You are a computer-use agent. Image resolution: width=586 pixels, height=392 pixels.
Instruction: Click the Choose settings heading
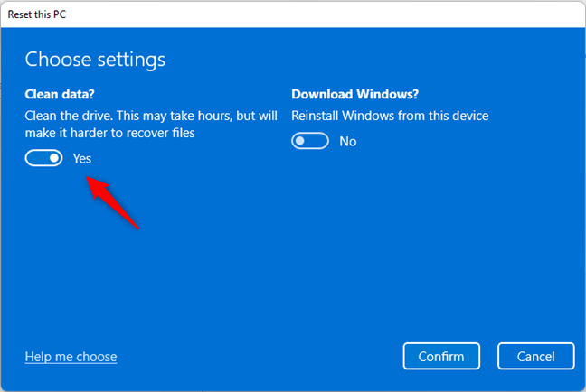(95, 61)
